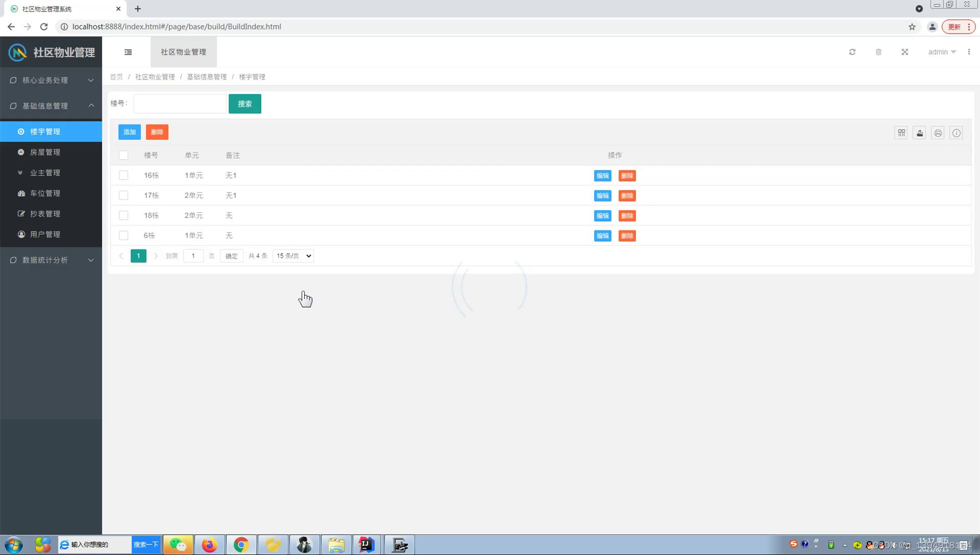Tick the checkbox for the 16栋 row
This screenshot has width=980, height=555.
coord(124,175)
